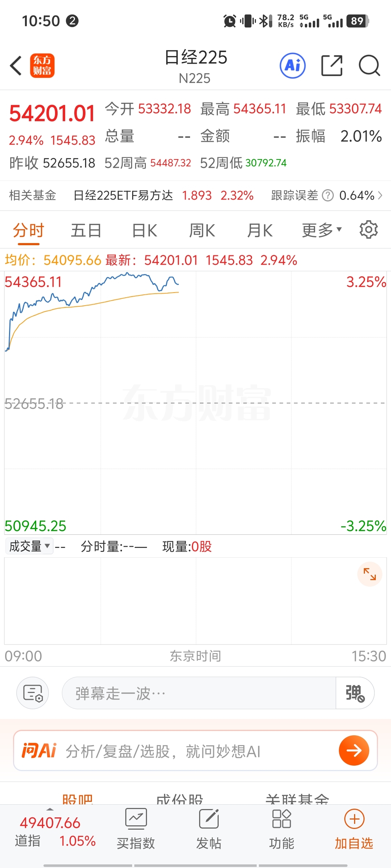Tap the 加自选 button
Viewport: 391px width, 868px height.
click(354, 828)
